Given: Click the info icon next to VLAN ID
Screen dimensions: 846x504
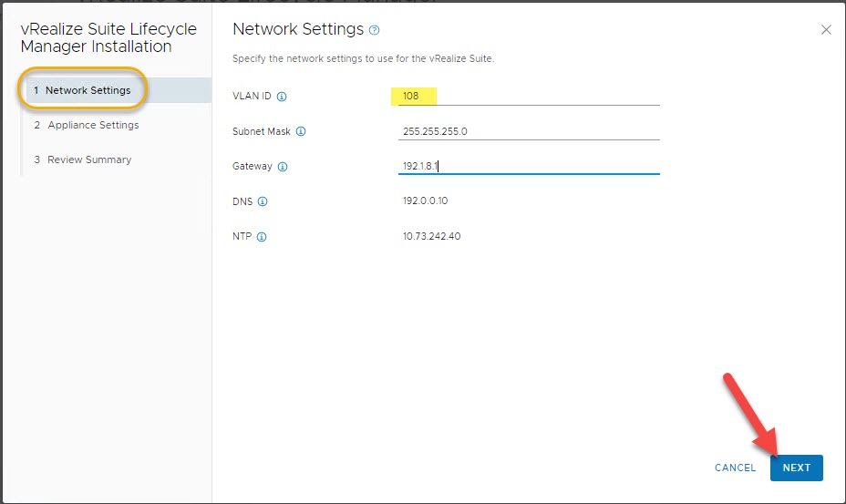Looking at the screenshot, I should [282, 97].
